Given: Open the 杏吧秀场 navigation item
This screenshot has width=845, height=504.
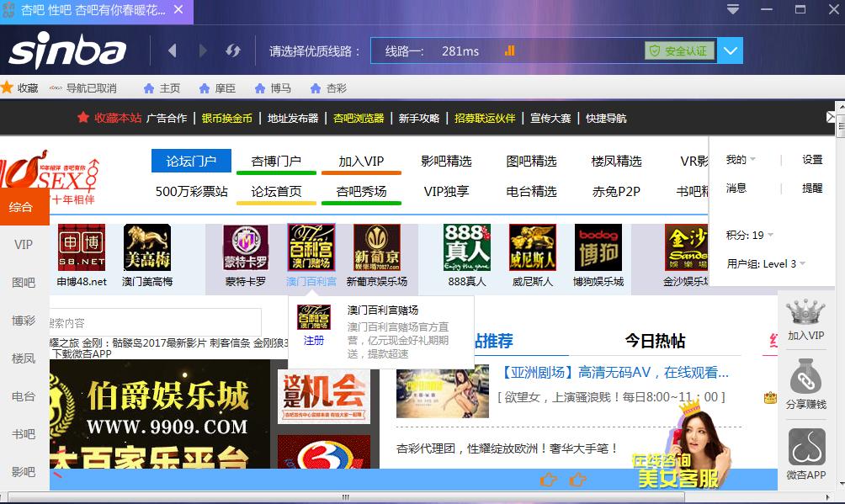Looking at the screenshot, I should coord(361,191).
